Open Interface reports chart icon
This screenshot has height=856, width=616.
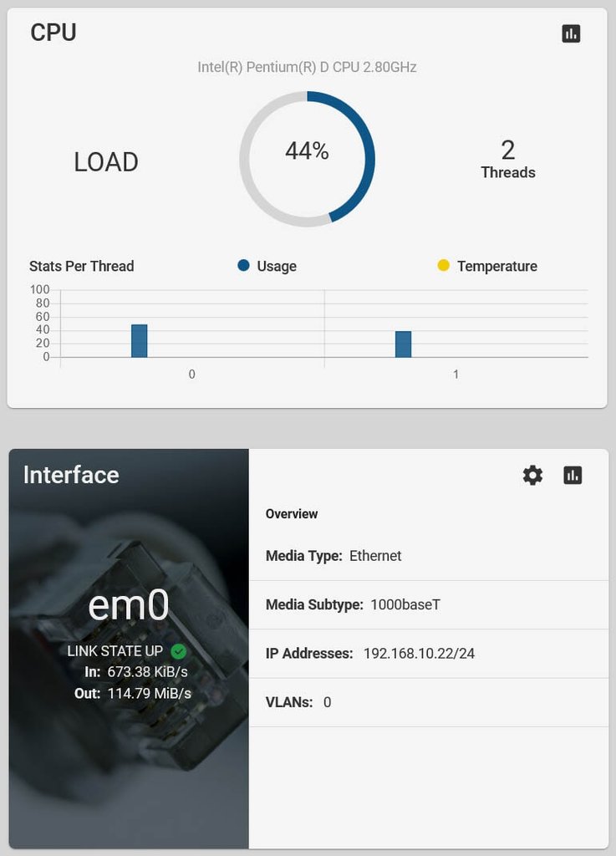pos(573,476)
